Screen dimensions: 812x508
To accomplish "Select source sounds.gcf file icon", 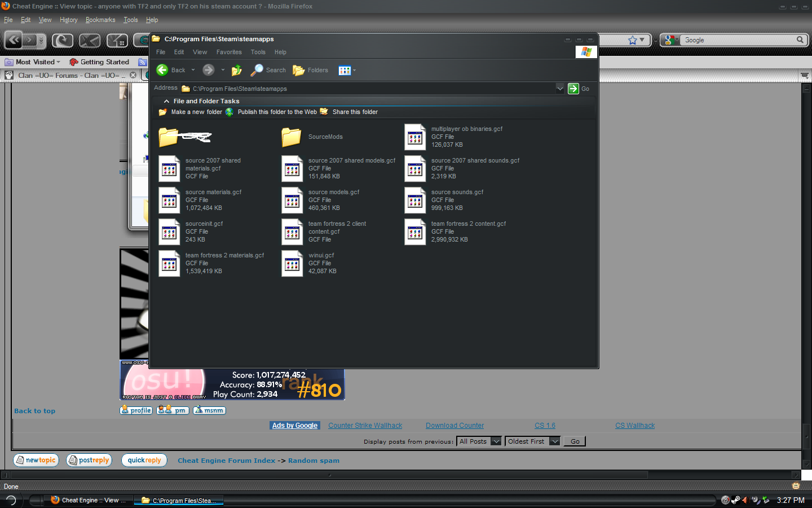I will coord(415,200).
